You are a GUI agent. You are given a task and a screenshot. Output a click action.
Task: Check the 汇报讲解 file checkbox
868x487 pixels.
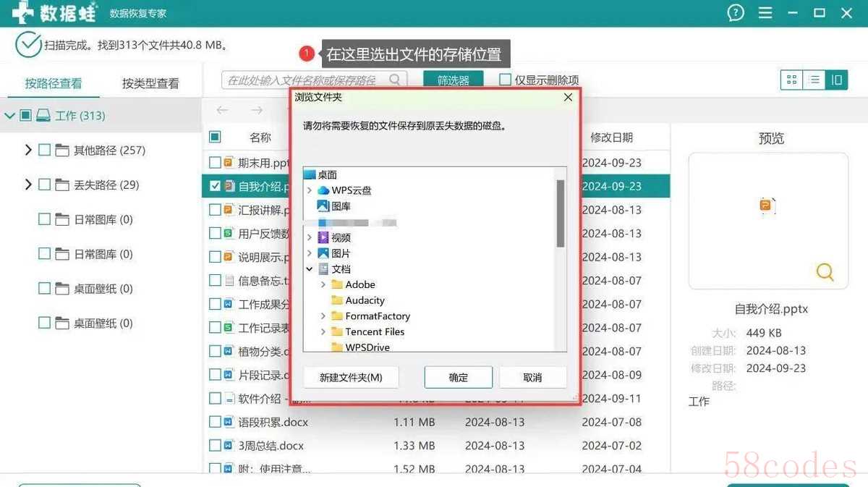[215, 210]
